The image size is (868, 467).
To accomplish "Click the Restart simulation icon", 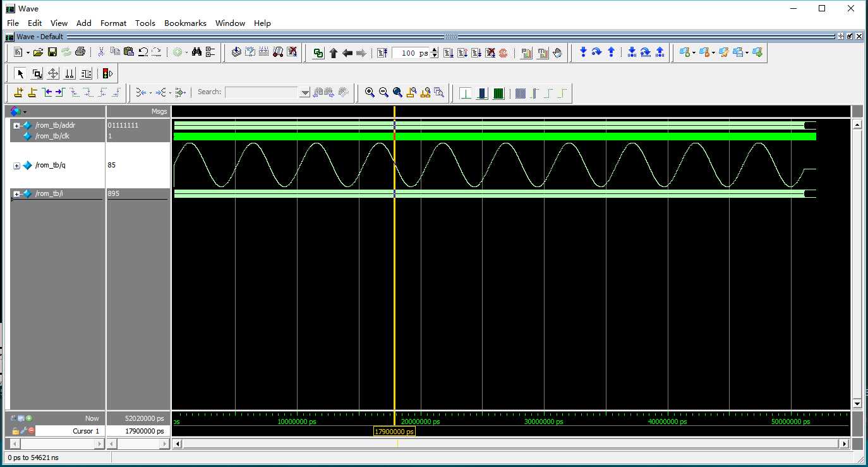I will pyautogui.click(x=382, y=53).
